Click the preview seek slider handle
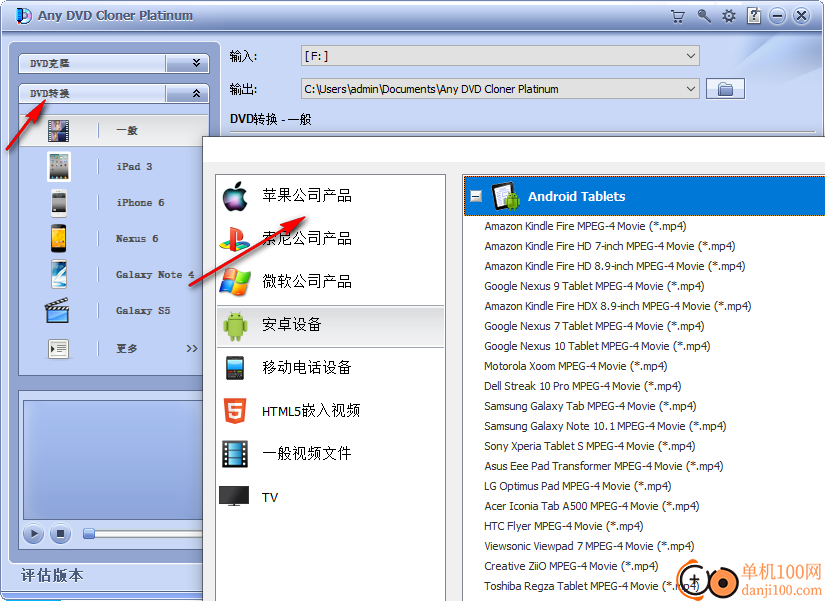 click(89, 534)
